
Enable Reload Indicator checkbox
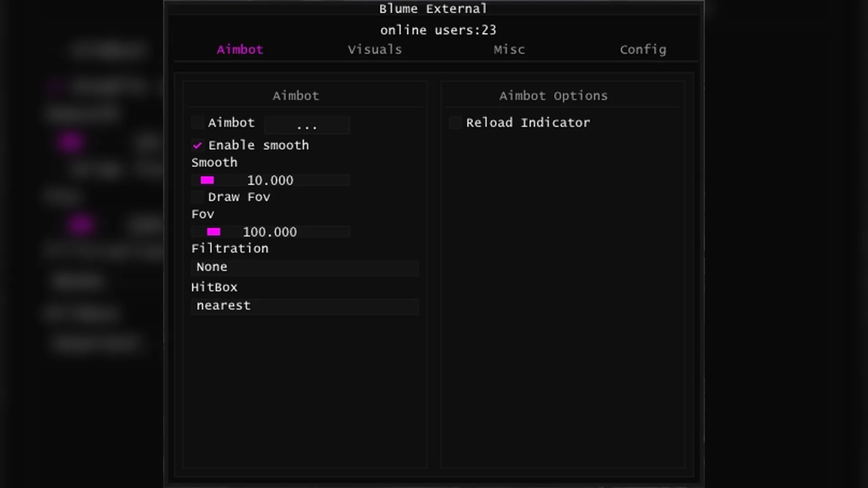[455, 123]
